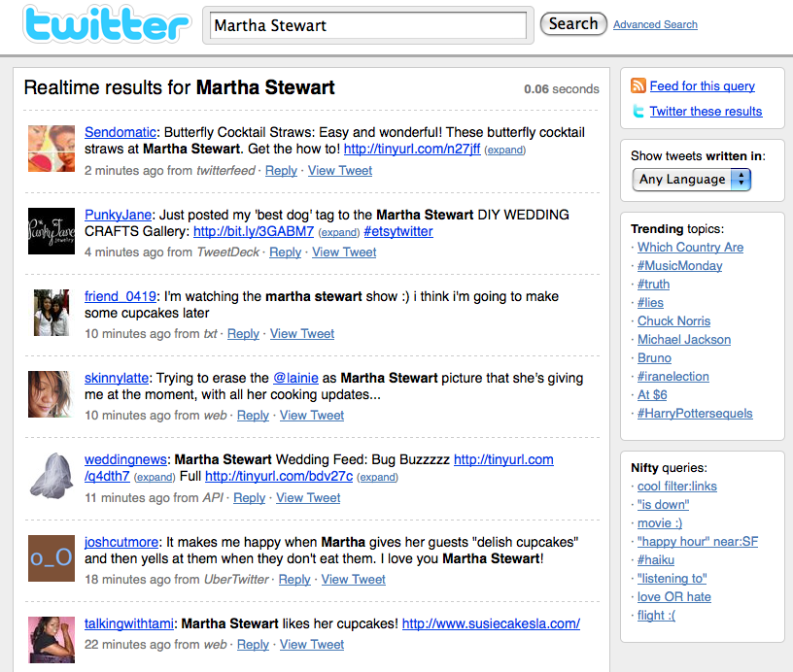
Task: View Tweet from talkingwithtami
Action: pyautogui.click(x=312, y=645)
